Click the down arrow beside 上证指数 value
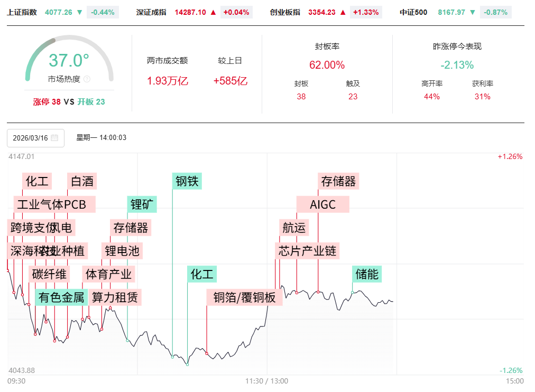This screenshot has width=535, height=392. point(79,12)
